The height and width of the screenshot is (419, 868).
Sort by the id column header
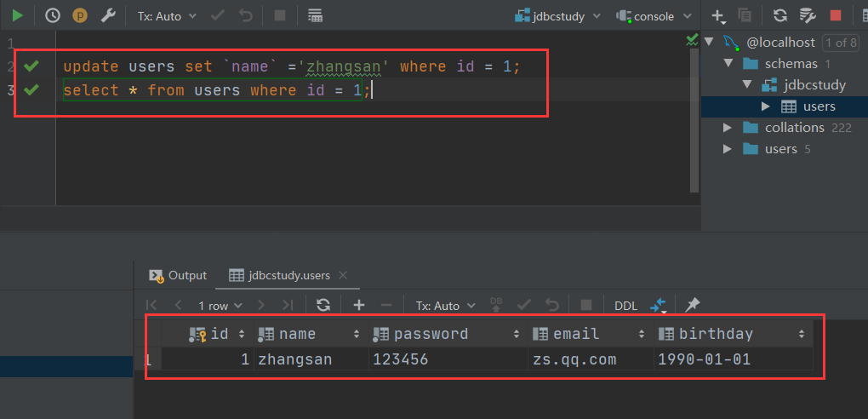(x=208, y=334)
